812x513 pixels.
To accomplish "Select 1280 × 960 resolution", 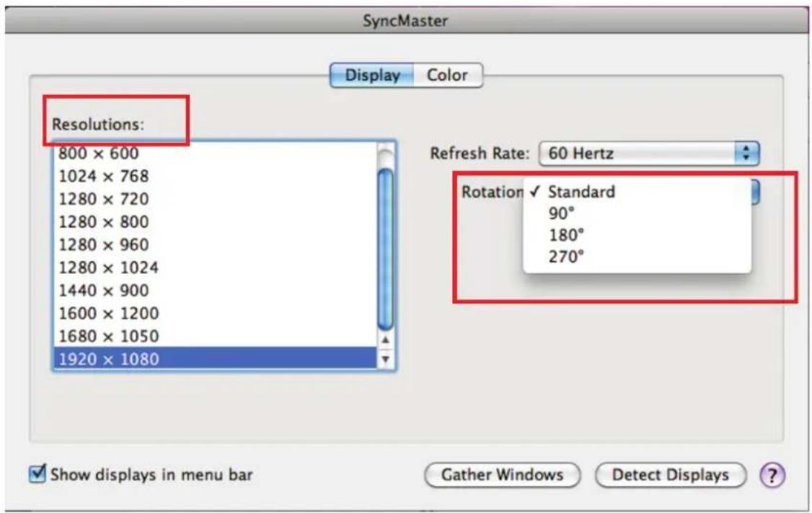I will pyautogui.click(x=216, y=244).
